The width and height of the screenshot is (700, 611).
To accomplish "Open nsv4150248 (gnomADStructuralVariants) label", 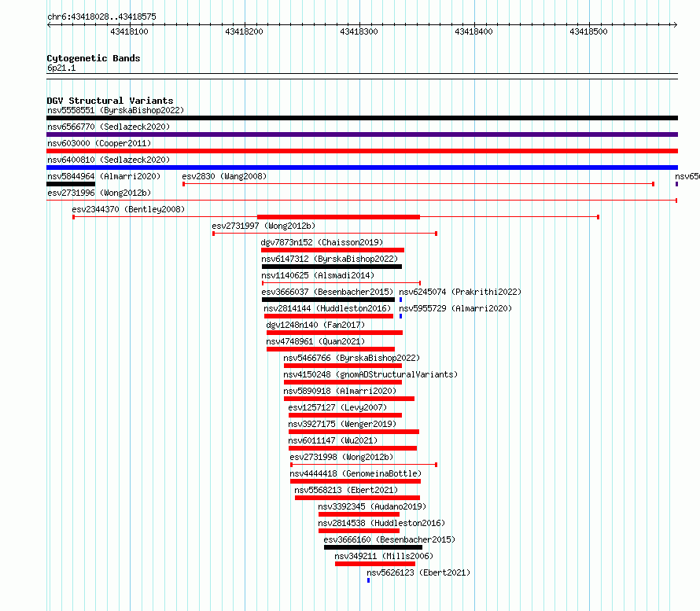I will (370, 374).
